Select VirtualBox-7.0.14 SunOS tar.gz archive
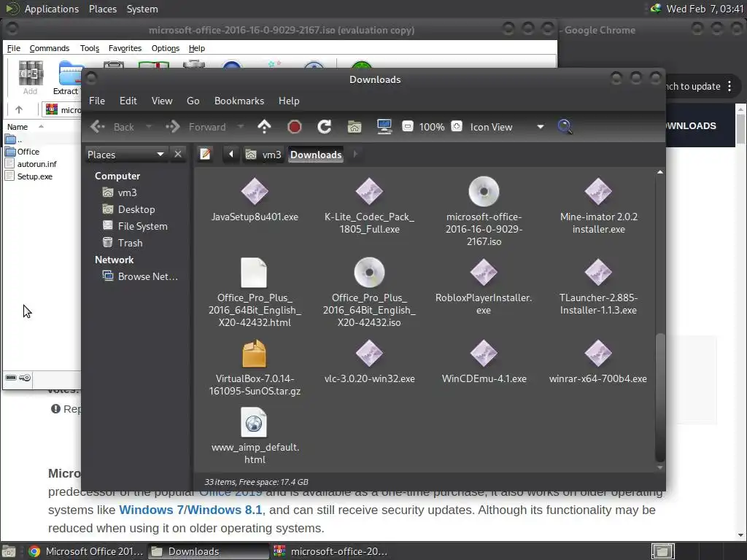The height and width of the screenshot is (560, 747). tap(255, 367)
